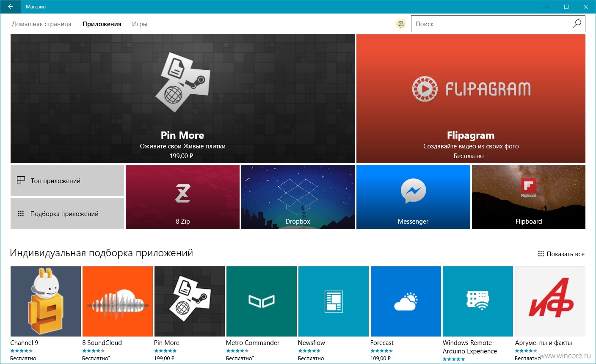Image resolution: width=596 pixels, height=364 pixels.
Task: Click the 8 SoundCloud app title
Action: click(102, 343)
